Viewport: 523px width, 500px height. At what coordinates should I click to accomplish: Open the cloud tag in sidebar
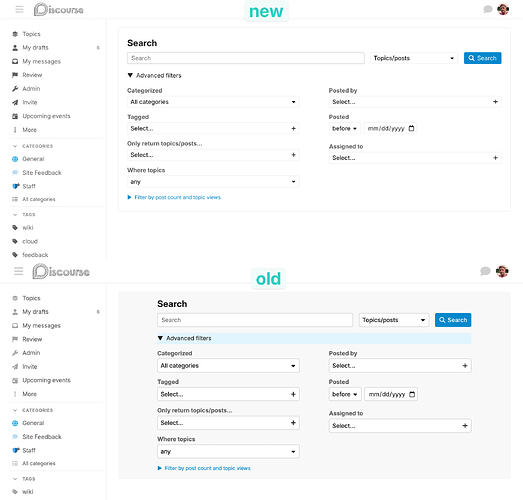point(30,241)
